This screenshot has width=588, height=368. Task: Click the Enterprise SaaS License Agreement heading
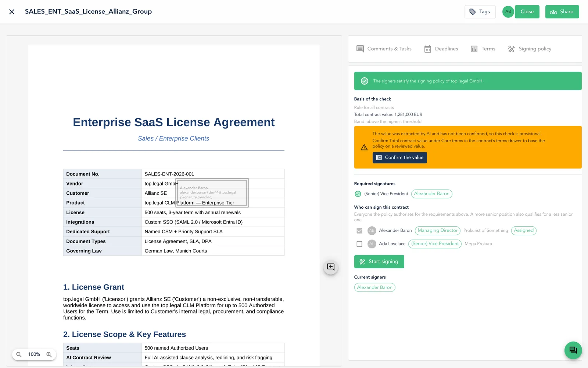(x=174, y=122)
